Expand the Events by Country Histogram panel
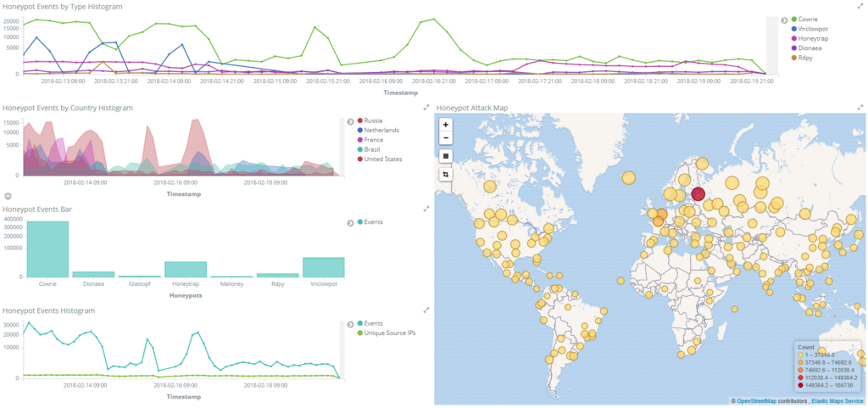Viewport: 868px width, 408px height. coord(426,108)
